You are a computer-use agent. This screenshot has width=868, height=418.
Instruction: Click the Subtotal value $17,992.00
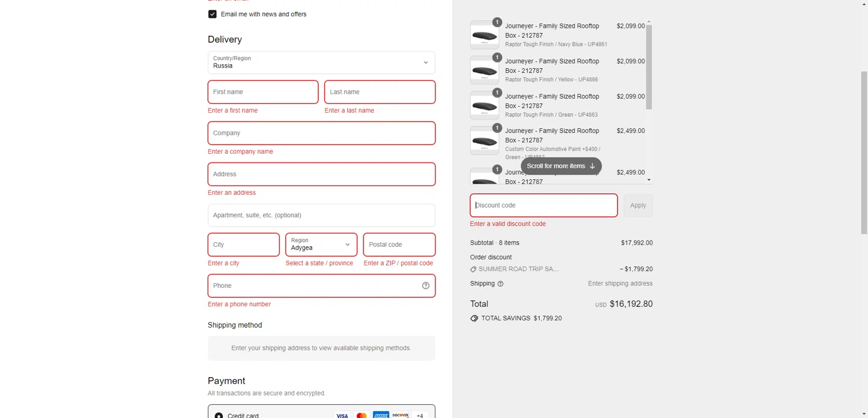[637, 243]
